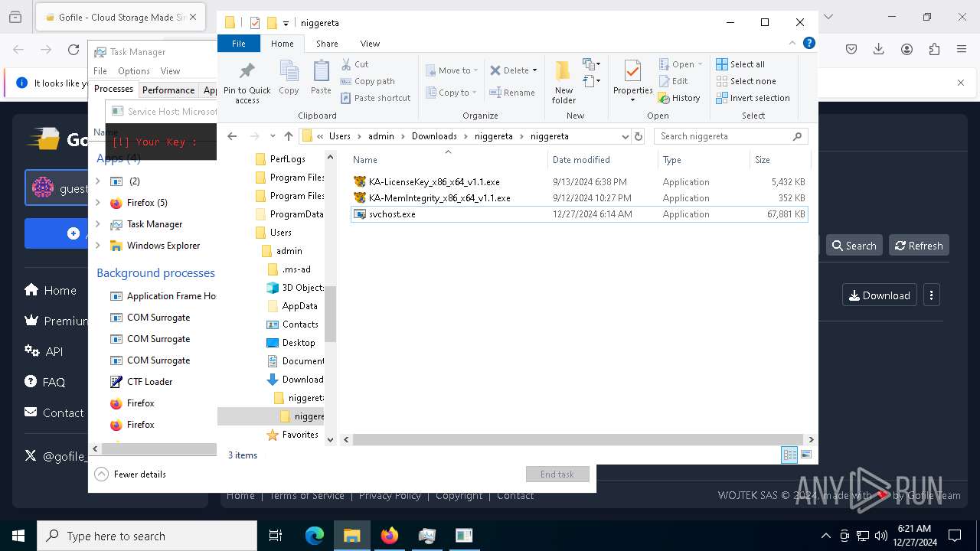This screenshot has width=980, height=551.
Task: Open Task Manager Options menu
Action: tap(134, 70)
